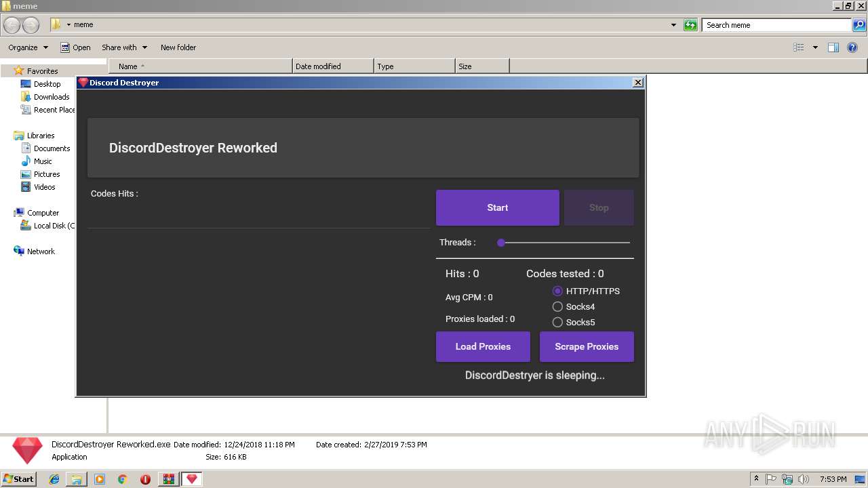Click Open in Explorer toolbar
The image size is (868, 488).
75,47
